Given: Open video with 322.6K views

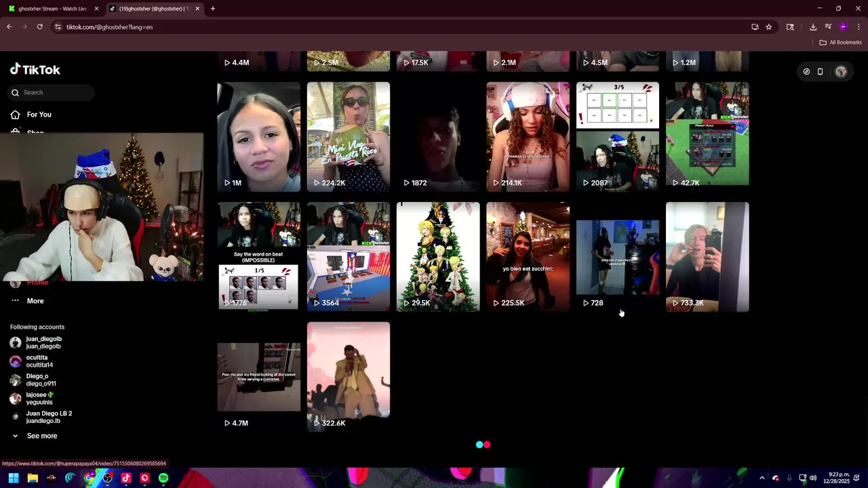Looking at the screenshot, I should pyautogui.click(x=349, y=377).
